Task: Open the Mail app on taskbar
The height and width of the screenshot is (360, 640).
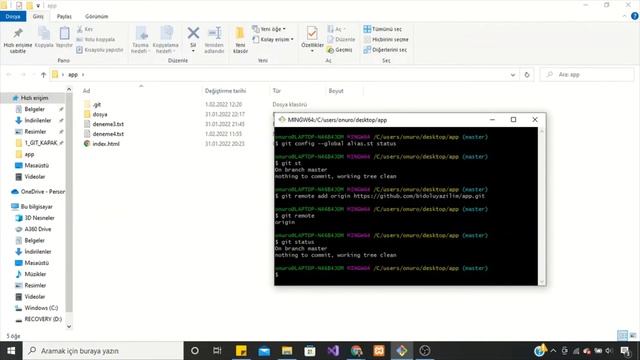Action: pyautogui.click(x=264, y=351)
